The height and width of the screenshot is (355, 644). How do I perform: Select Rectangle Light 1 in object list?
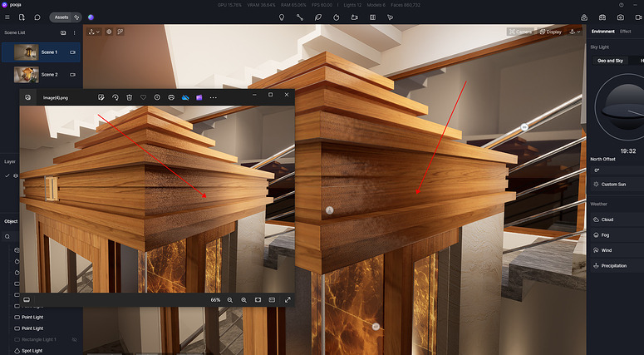[x=38, y=339]
